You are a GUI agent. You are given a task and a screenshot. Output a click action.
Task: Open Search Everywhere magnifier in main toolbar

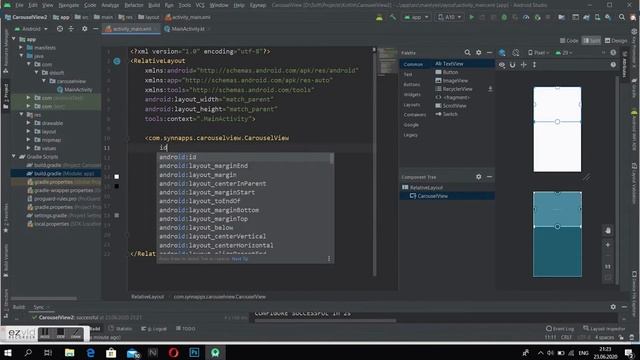tap(622, 17)
